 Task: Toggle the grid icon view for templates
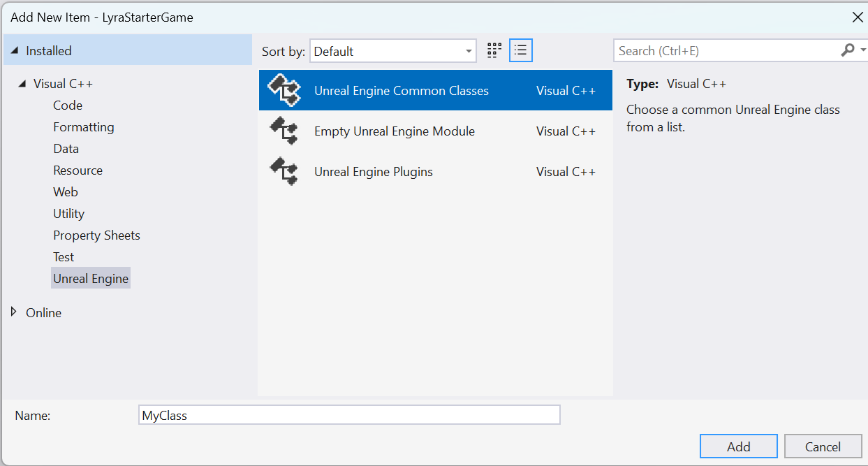click(494, 50)
